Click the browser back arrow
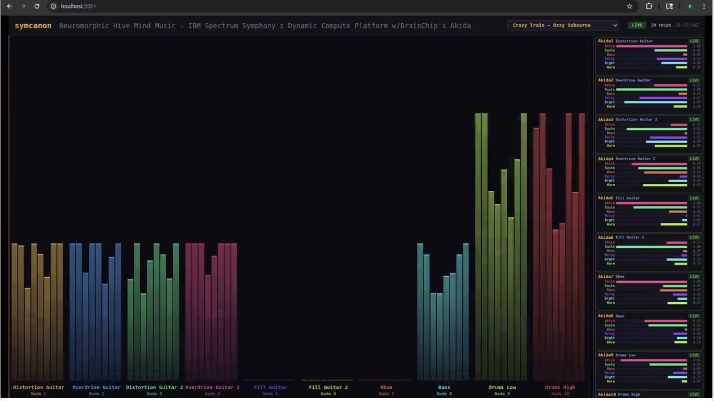Viewport: 714px width, 401px height. coord(8,6)
